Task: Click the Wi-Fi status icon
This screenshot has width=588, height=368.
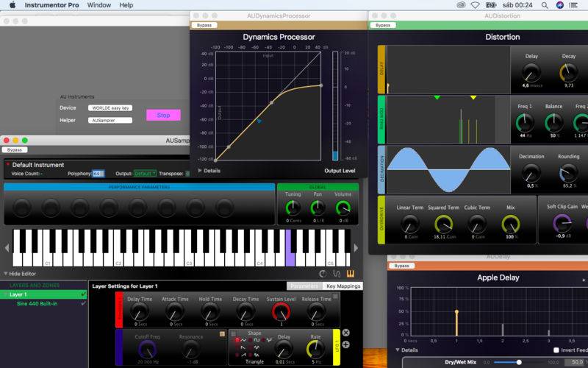Action: (475, 5)
